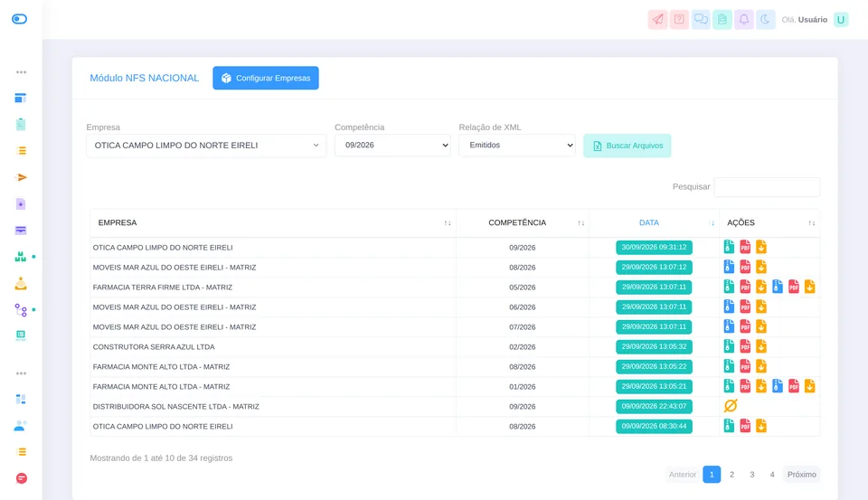Open the purple workflow nodes sidebar icon
868x500 pixels.
pyautogui.click(x=21, y=309)
